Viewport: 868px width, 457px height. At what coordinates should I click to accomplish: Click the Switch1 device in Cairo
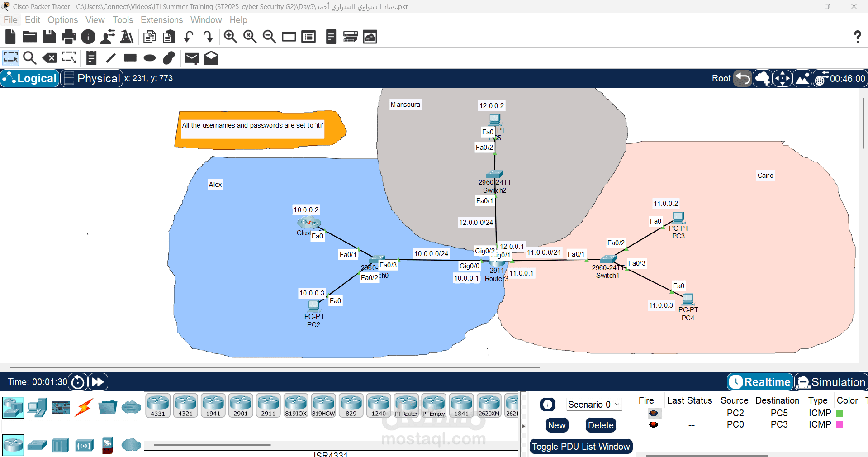pyautogui.click(x=608, y=259)
